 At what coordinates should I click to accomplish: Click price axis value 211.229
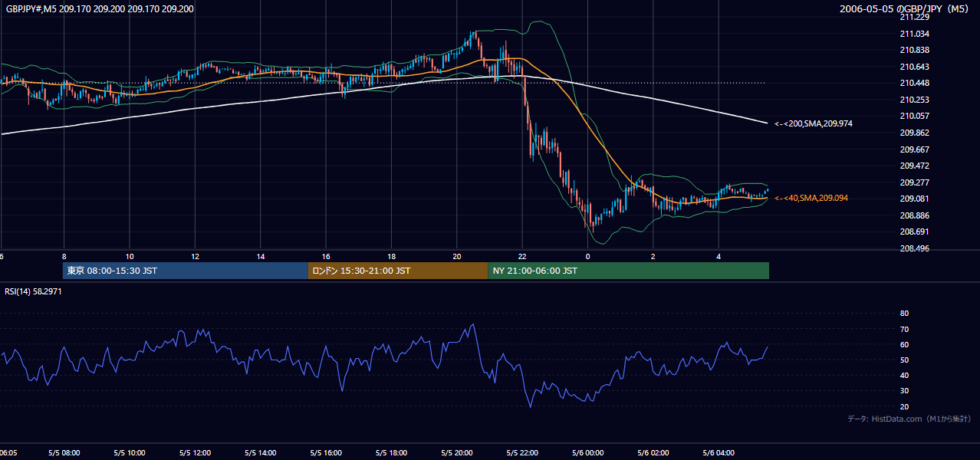[x=913, y=17]
